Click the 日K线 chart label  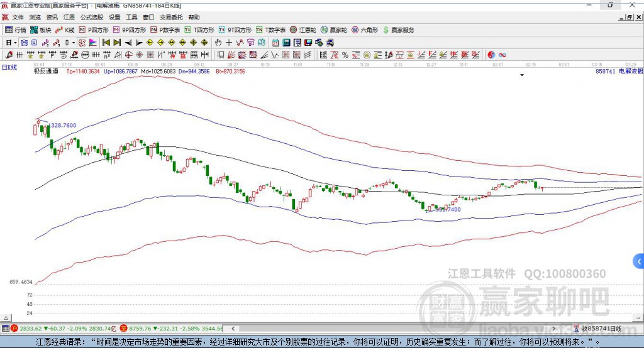click(9, 67)
